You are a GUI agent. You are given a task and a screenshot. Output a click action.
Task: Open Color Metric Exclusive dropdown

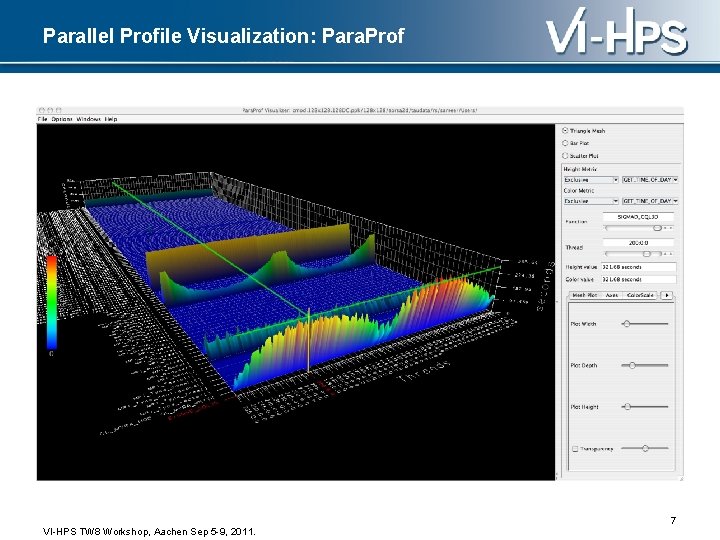coord(591,201)
